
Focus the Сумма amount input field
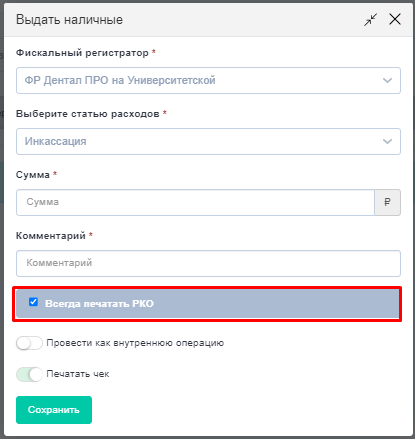click(195, 202)
